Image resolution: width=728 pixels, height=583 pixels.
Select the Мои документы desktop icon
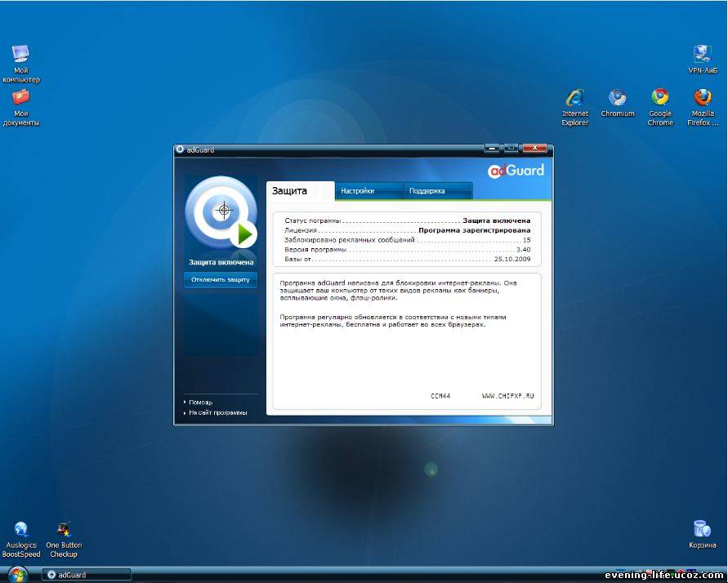tap(21, 108)
